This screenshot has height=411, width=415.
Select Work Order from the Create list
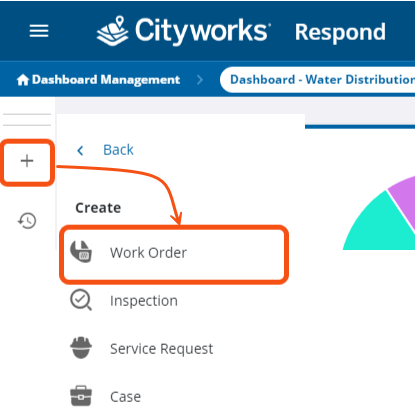174,253
